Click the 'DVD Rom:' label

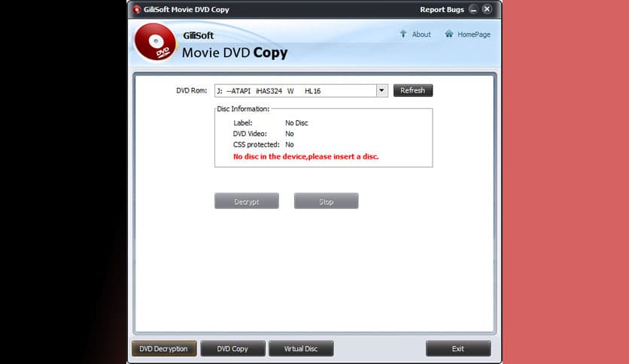click(191, 90)
